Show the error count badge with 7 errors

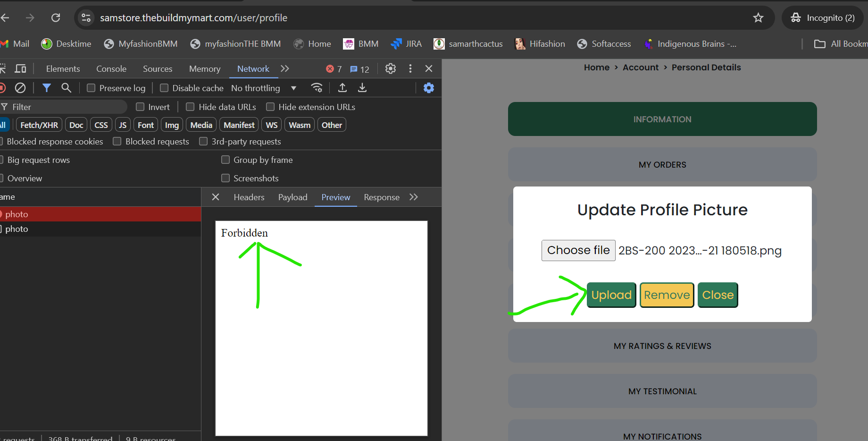pos(334,69)
